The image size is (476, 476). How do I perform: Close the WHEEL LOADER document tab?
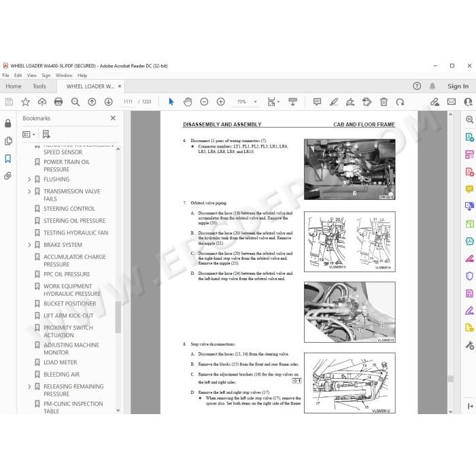pos(120,86)
